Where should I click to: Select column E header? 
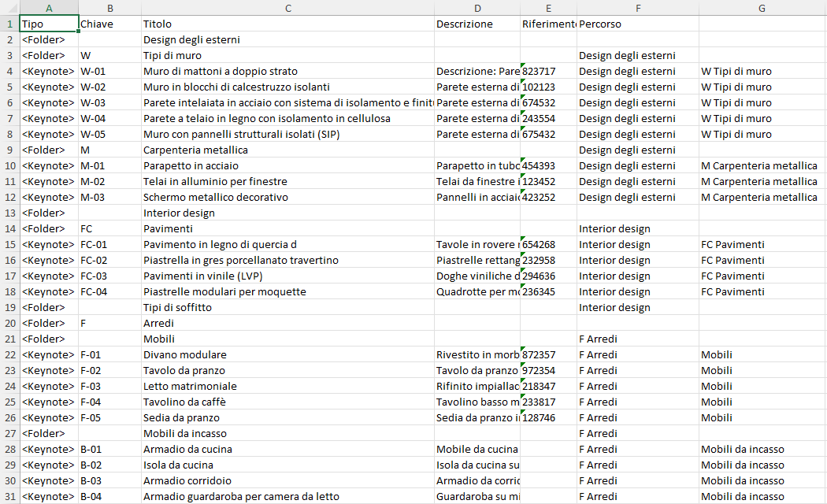[x=548, y=8]
